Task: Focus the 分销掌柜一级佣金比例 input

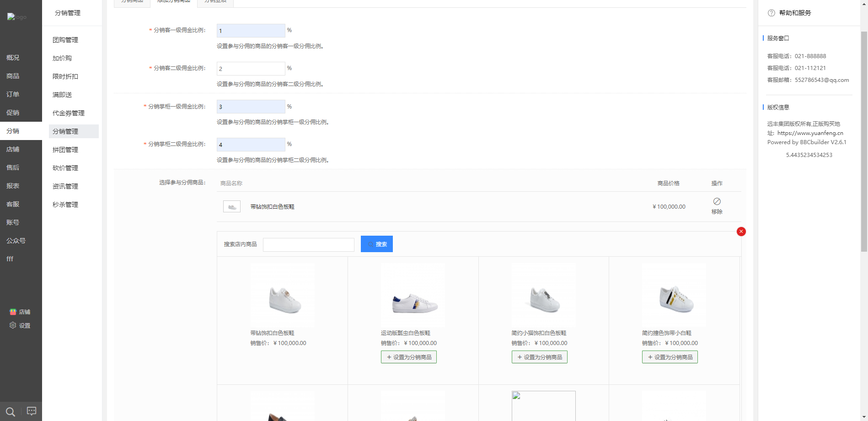Action: [x=251, y=107]
